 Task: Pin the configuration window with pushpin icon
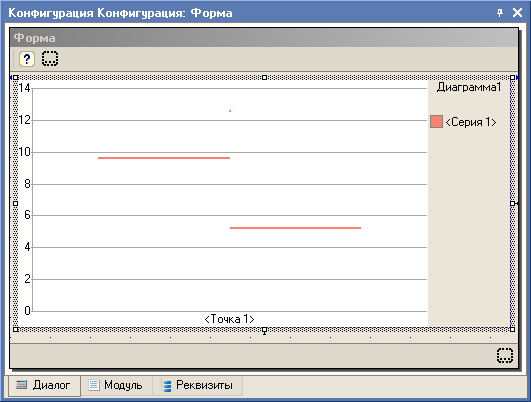coord(500,13)
